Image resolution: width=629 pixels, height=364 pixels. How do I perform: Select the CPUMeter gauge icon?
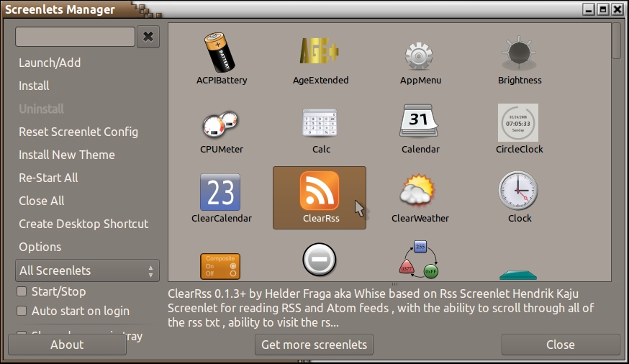(221, 122)
